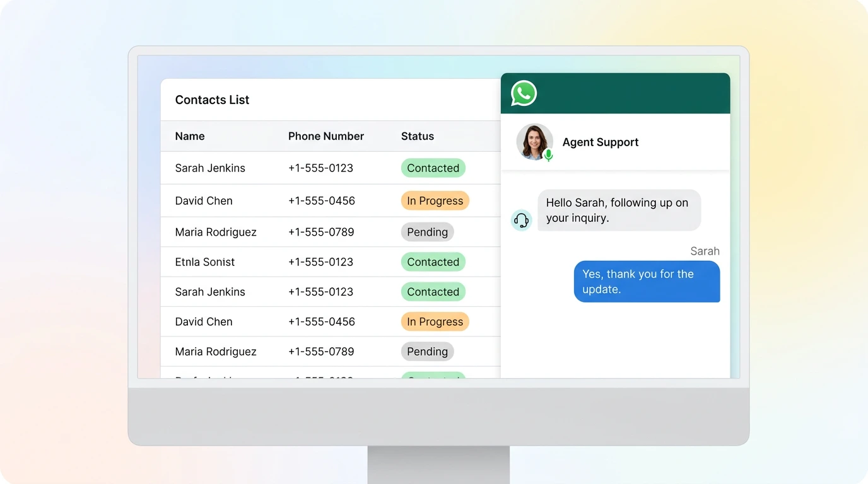
Task: Click the headset icon beside the agent message
Action: tap(521, 220)
